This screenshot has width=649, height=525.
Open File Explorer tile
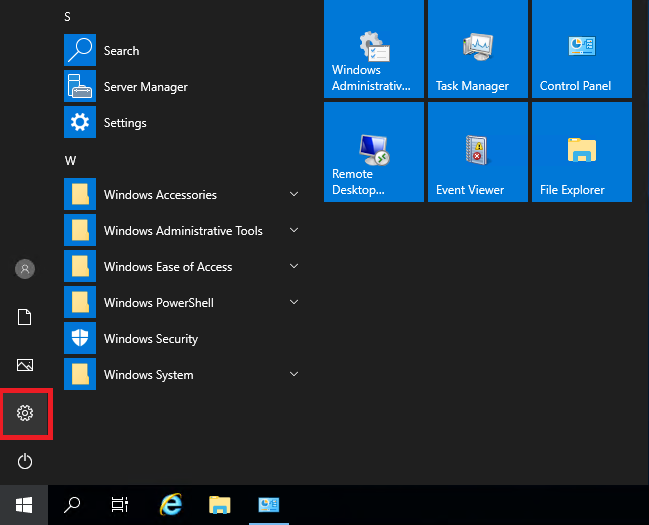point(581,152)
